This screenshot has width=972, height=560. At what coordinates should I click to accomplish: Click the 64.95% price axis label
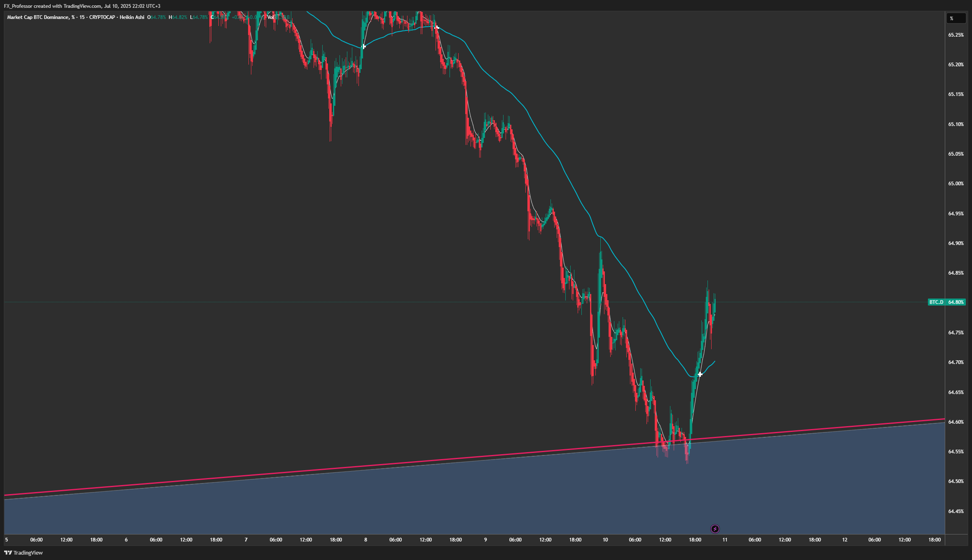pyautogui.click(x=956, y=214)
